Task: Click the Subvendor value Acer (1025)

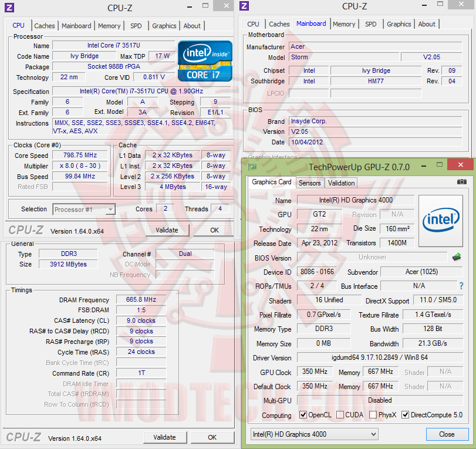Action: point(421,272)
